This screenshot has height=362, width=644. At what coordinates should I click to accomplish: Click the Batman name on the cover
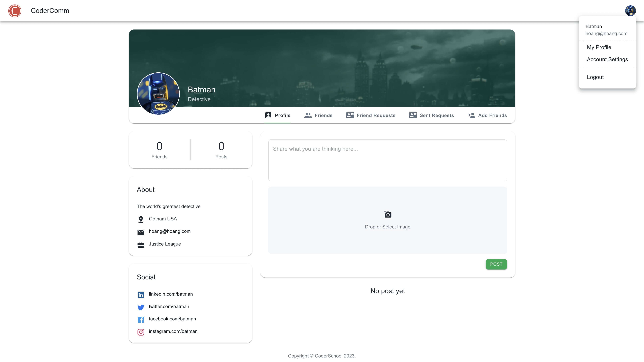tap(201, 89)
